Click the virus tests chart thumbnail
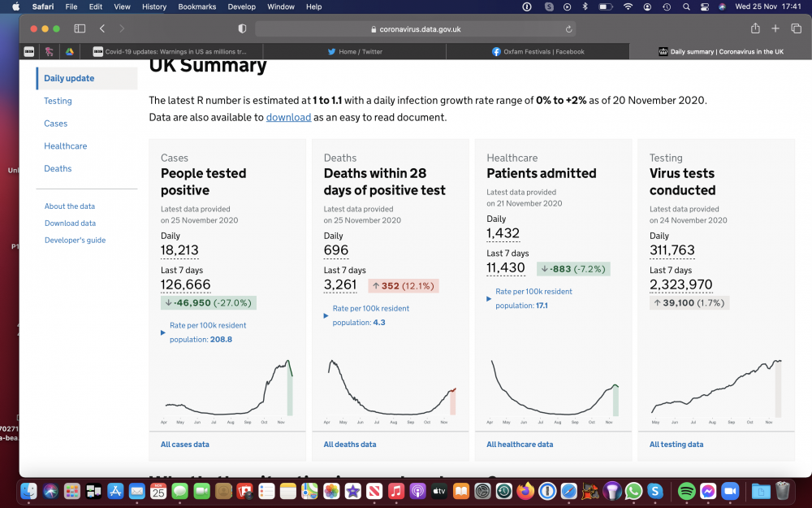This screenshot has width=812, height=508. [716, 392]
